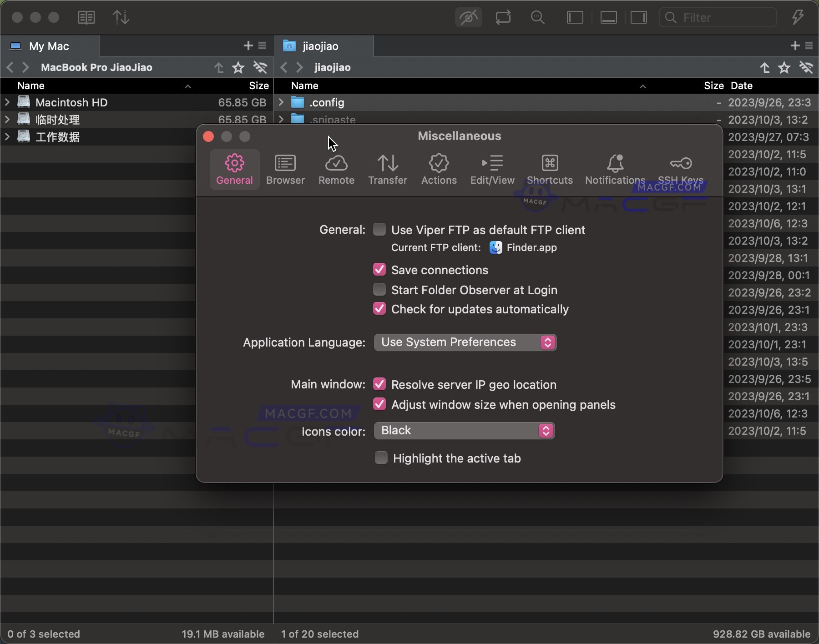Expand the Macintosh HD disk
This screenshot has height=644, width=819.
coord(6,102)
